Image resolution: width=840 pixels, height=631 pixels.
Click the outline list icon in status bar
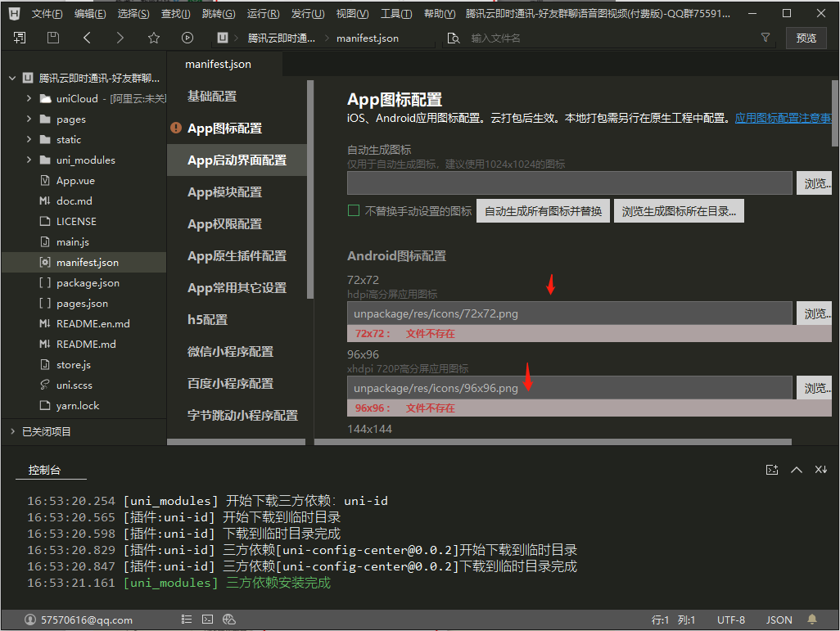pyautogui.click(x=187, y=620)
